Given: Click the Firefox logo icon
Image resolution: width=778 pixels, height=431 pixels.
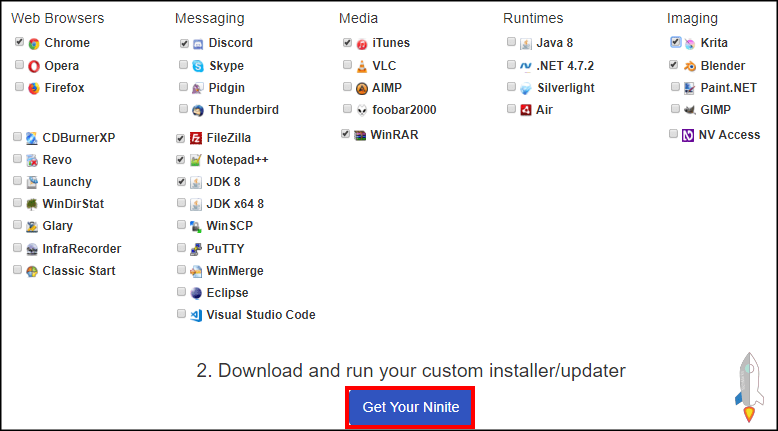Looking at the screenshot, I should 34,88.
